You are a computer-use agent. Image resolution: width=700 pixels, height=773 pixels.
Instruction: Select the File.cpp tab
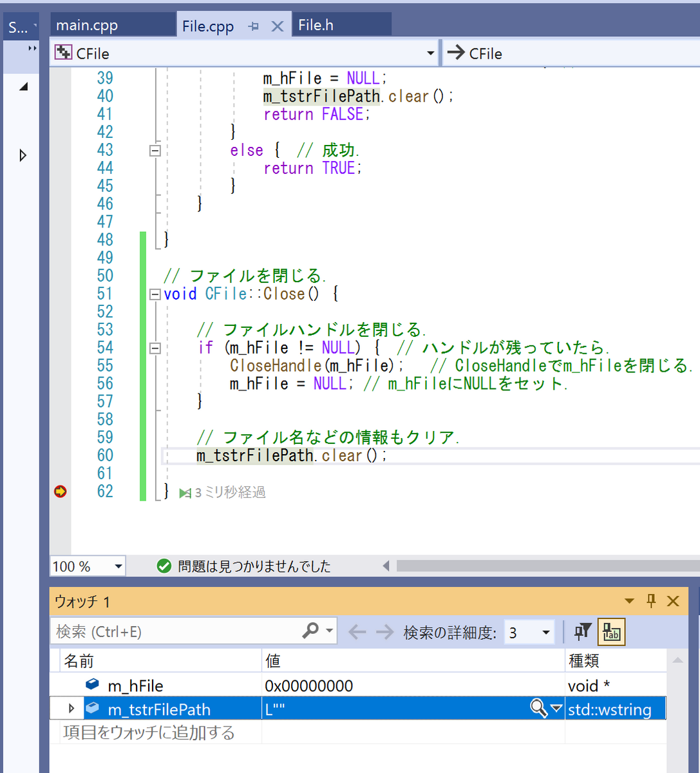coord(208,26)
